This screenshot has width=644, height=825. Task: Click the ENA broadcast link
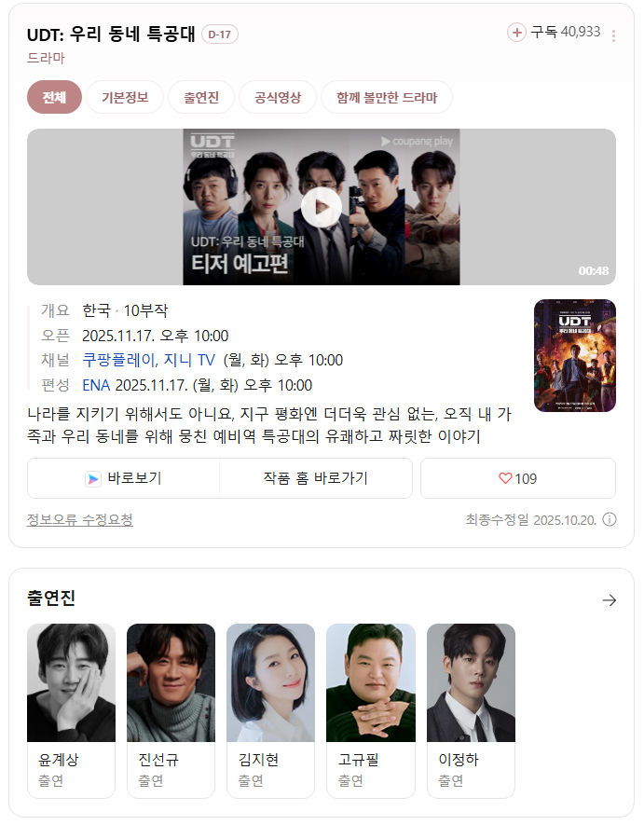(x=96, y=385)
